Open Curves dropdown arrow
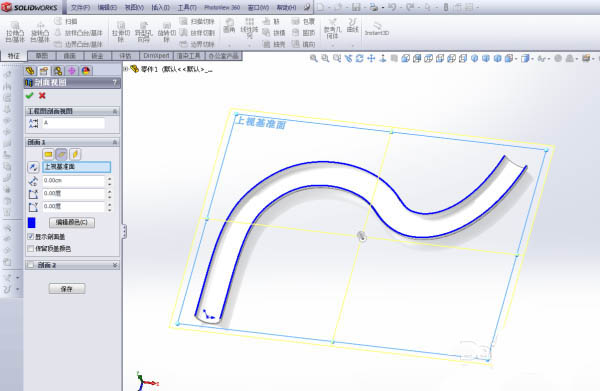600x391 pixels. point(352,45)
